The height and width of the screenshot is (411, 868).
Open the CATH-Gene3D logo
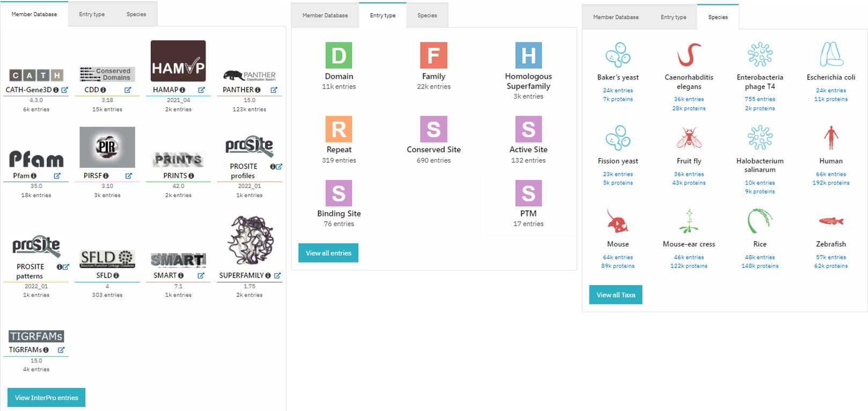coord(36,75)
